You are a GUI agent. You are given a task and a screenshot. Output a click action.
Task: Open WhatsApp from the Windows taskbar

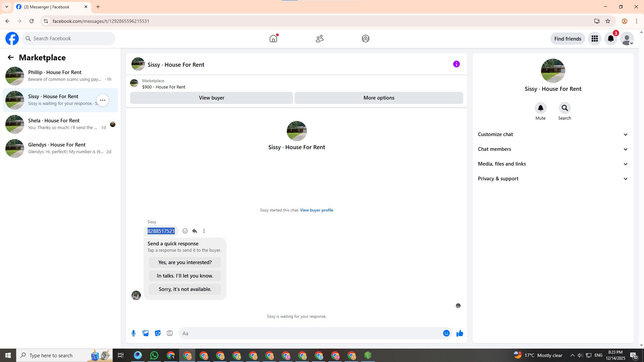pyautogui.click(x=154, y=355)
